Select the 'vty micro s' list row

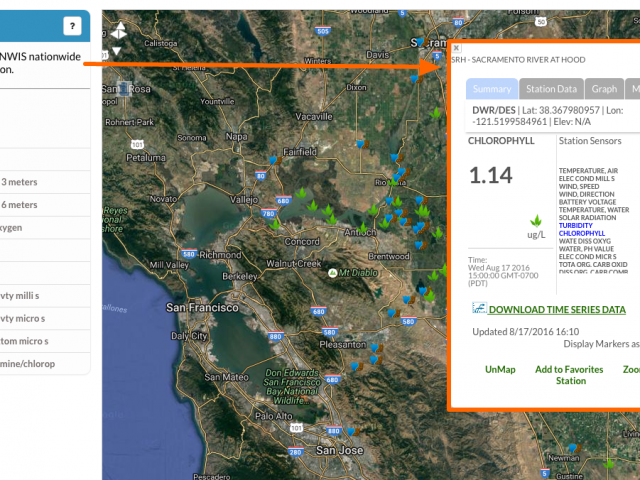pyautogui.click(x=45, y=318)
